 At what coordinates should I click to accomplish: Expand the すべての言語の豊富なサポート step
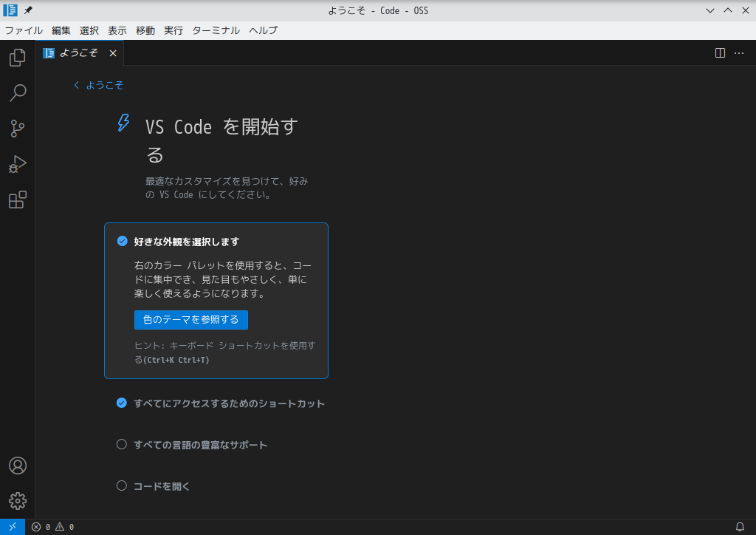[200, 445]
